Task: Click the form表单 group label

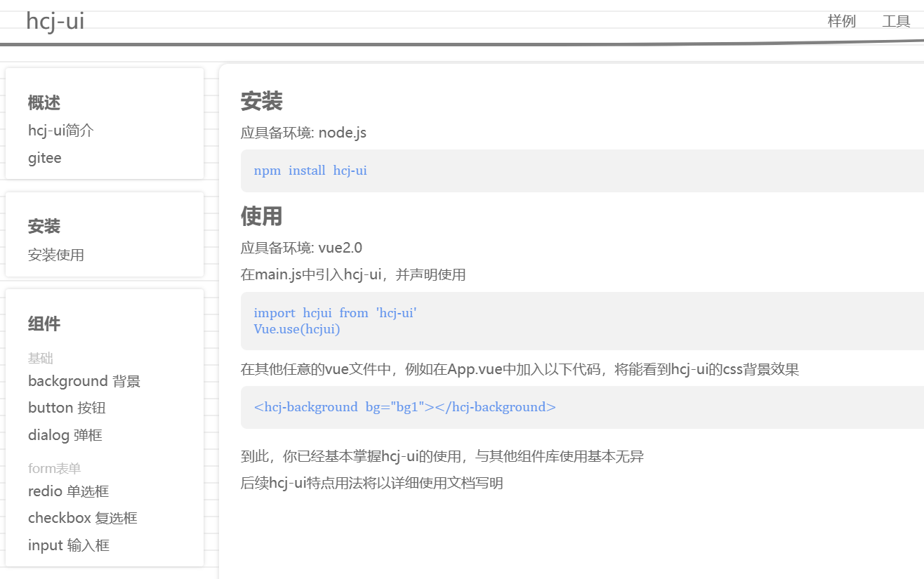Action: [x=55, y=468]
